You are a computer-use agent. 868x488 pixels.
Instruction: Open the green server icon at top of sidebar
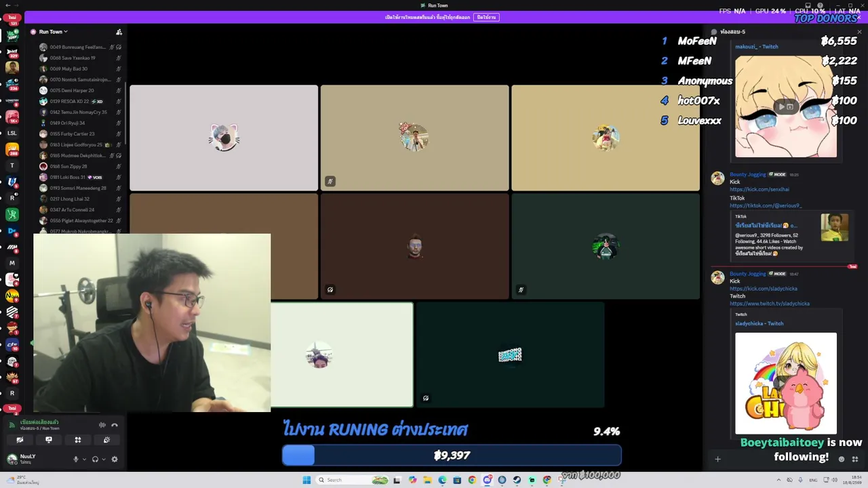pyautogui.click(x=12, y=35)
